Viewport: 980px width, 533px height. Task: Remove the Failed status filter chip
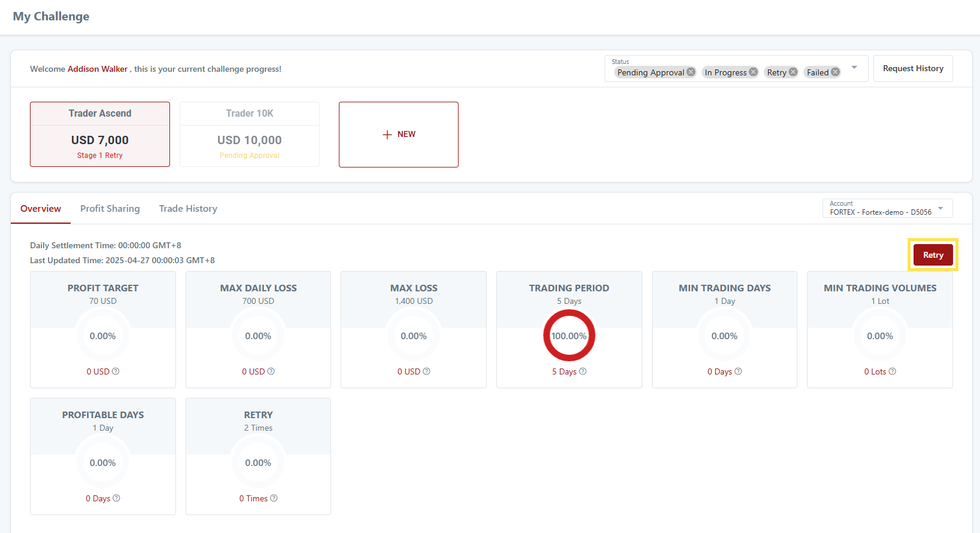tap(835, 72)
